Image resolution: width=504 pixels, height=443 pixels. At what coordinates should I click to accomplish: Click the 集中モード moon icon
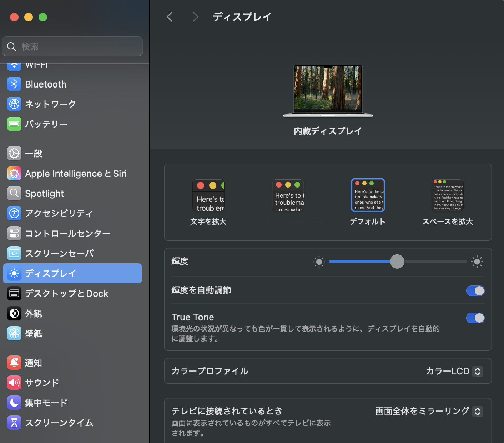coord(14,403)
